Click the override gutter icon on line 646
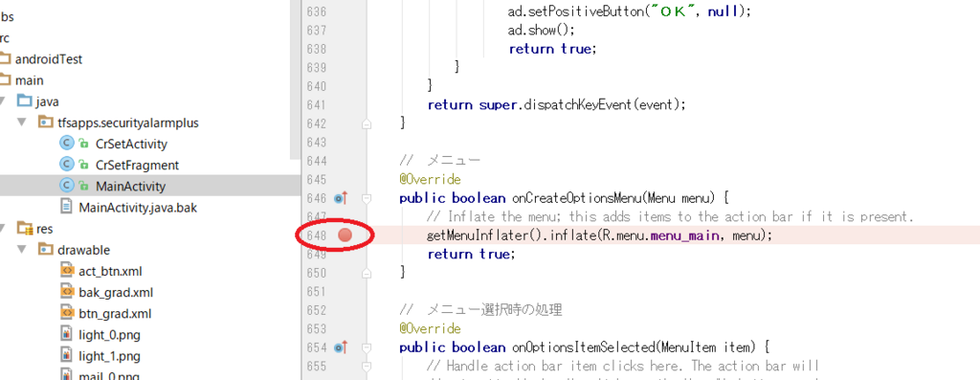The image size is (980, 380). [341, 199]
